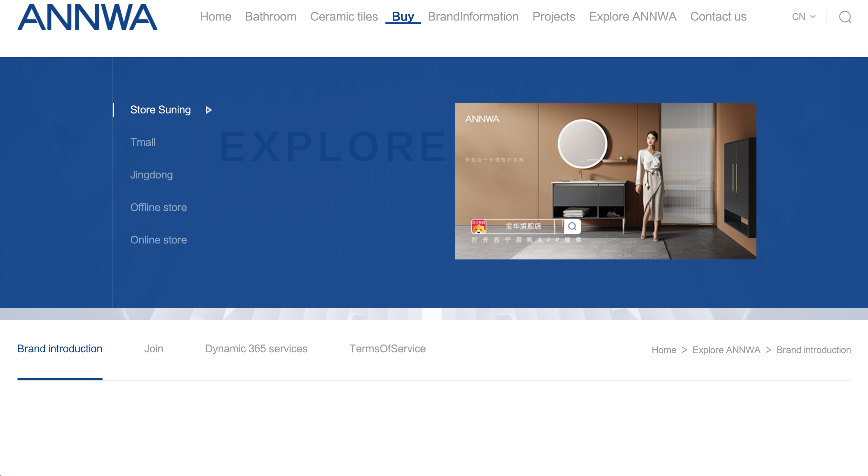Select Online store option

coord(158,240)
